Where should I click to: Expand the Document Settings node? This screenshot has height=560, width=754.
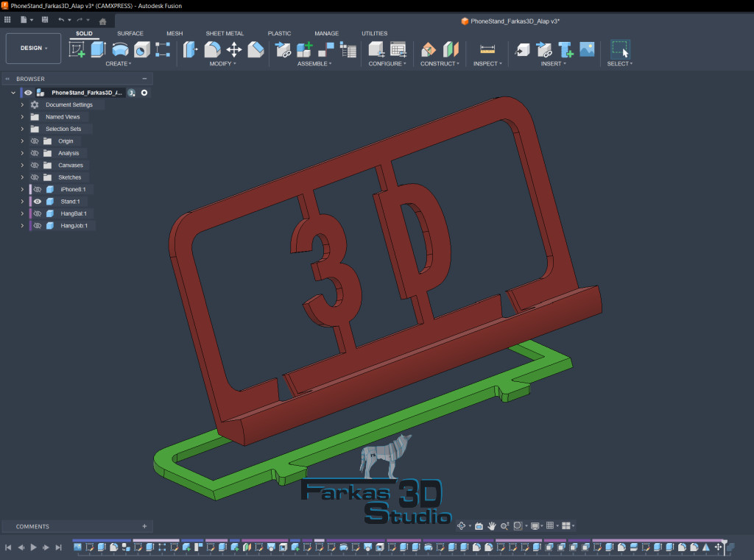click(x=22, y=105)
